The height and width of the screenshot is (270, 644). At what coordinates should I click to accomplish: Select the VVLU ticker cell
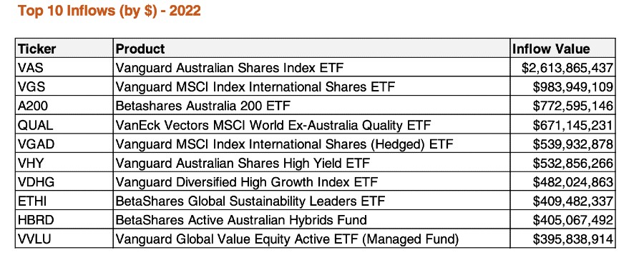tap(64, 239)
